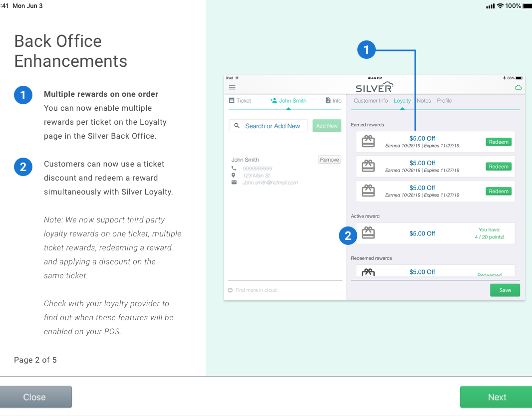Click the Search or Add New field
The height and width of the screenshot is (416, 532).
click(268, 126)
